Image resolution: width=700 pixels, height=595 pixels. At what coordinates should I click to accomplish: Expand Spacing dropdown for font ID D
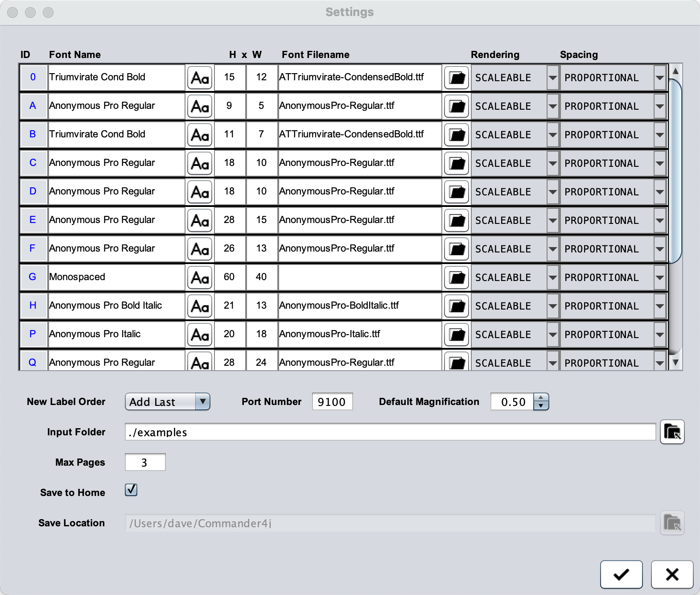[x=659, y=192]
